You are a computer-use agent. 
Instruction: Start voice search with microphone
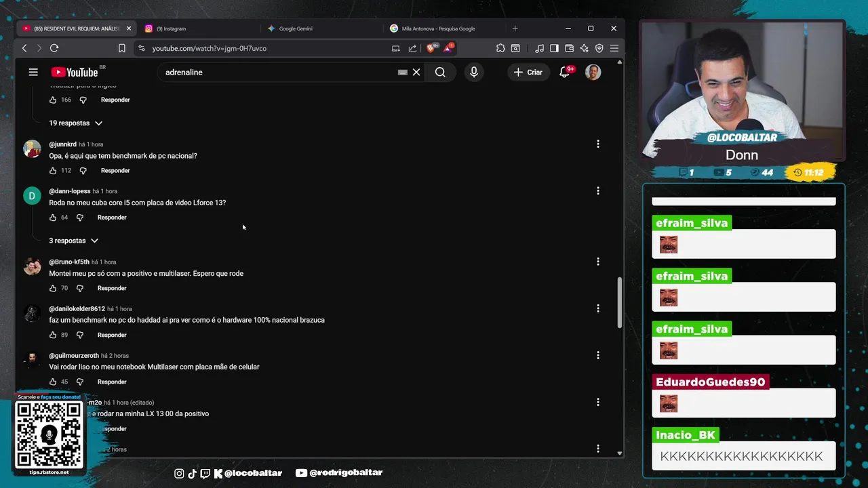click(474, 72)
